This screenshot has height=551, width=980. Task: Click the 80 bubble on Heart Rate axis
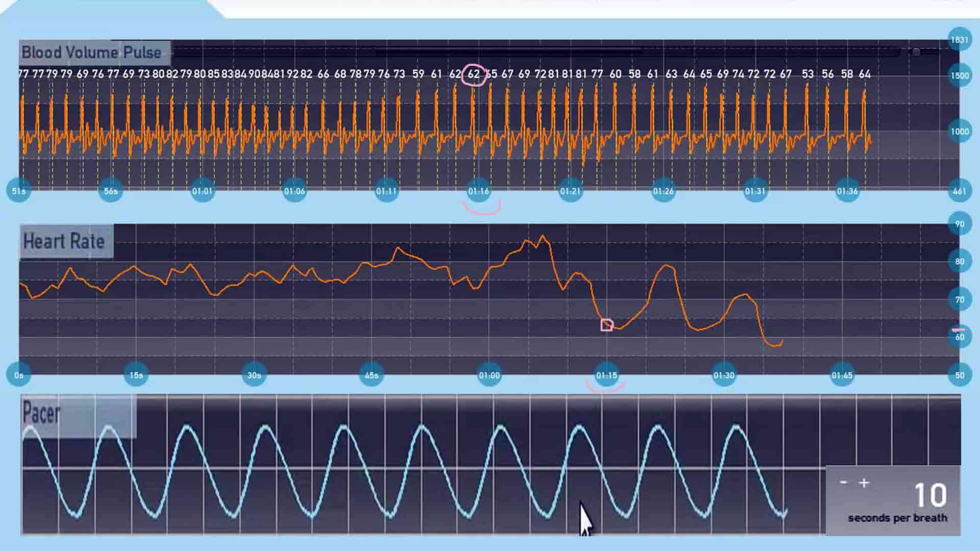click(x=960, y=261)
